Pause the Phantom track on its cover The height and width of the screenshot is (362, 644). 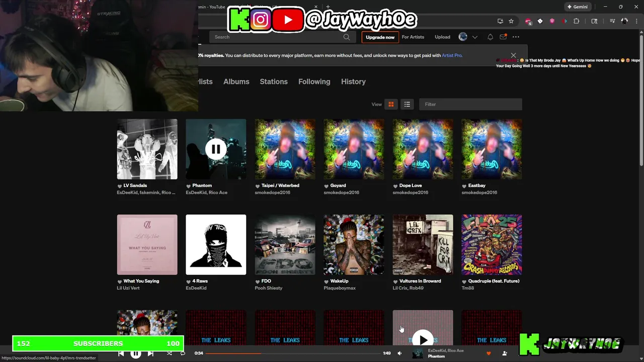click(216, 149)
